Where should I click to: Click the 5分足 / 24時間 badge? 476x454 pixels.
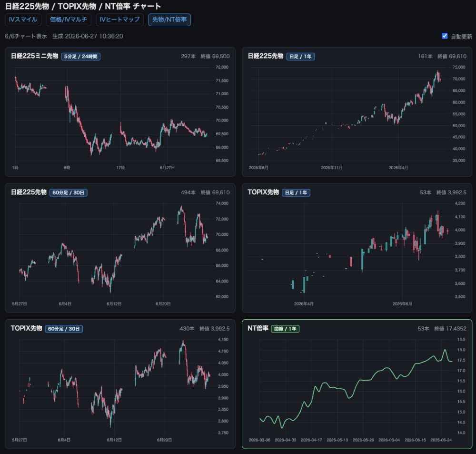(81, 57)
